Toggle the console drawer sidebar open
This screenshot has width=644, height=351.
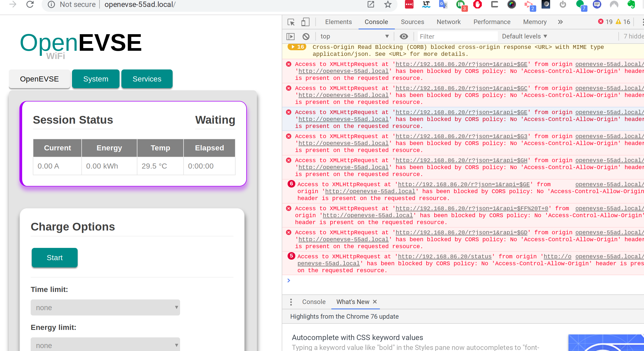pyautogui.click(x=291, y=36)
